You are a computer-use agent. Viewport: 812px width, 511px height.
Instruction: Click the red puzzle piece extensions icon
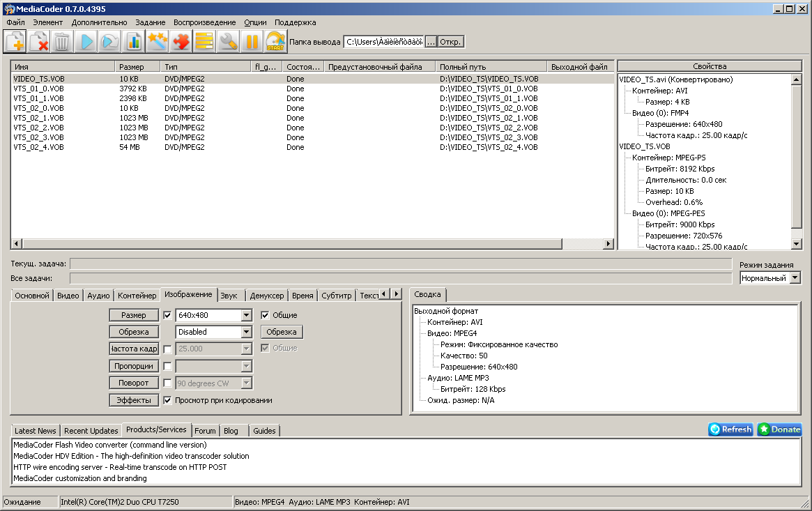181,41
